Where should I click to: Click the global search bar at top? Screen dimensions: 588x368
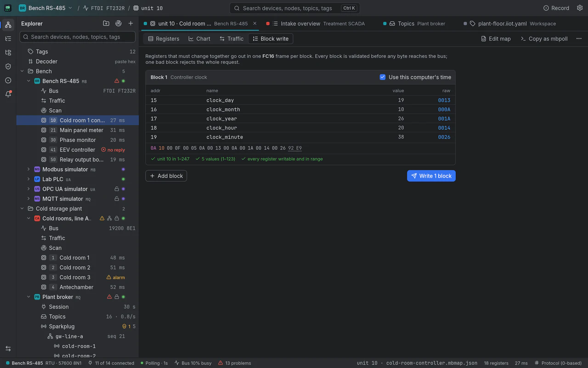coord(294,8)
